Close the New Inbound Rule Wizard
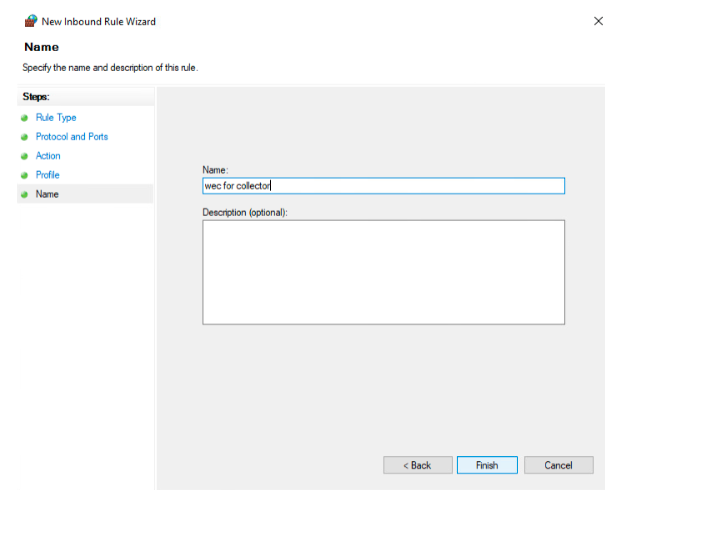708x543 pixels. pos(598,21)
